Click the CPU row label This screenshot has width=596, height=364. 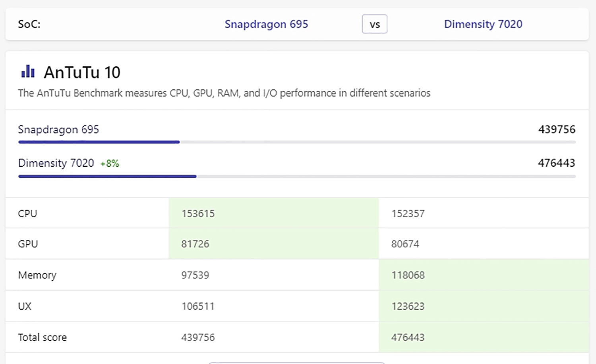point(27,214)
